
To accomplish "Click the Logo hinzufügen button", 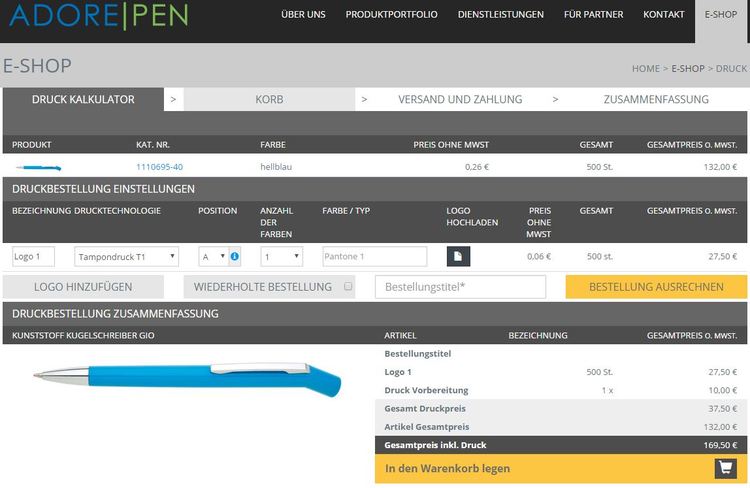I will click(83, 287).
